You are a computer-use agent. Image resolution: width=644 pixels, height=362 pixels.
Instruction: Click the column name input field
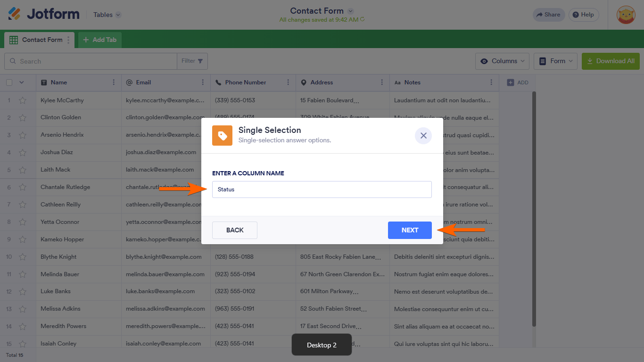322,189
